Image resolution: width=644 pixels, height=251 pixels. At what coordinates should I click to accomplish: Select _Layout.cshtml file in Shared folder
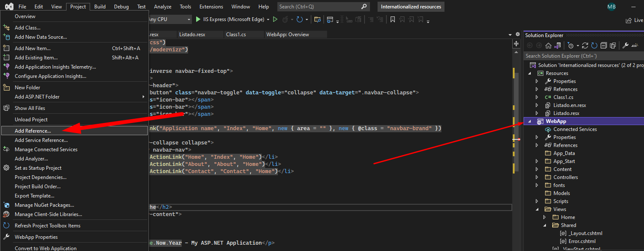(x=585, y=233)
